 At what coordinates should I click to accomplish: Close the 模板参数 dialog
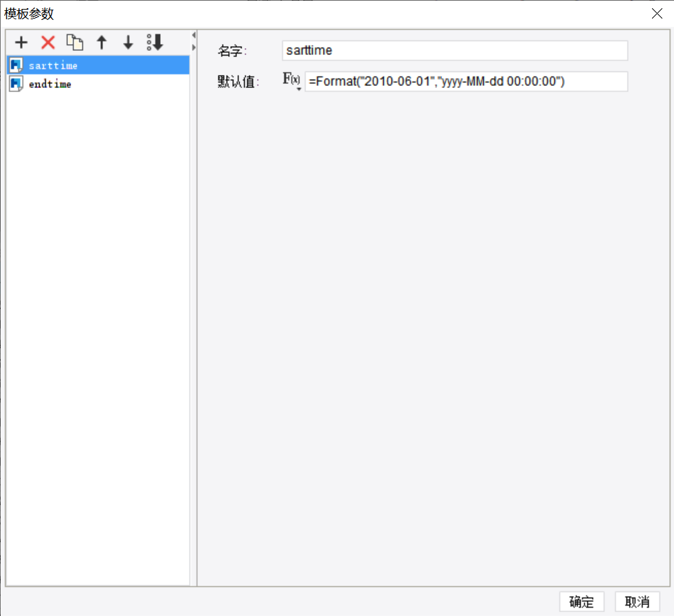point(657,14)
